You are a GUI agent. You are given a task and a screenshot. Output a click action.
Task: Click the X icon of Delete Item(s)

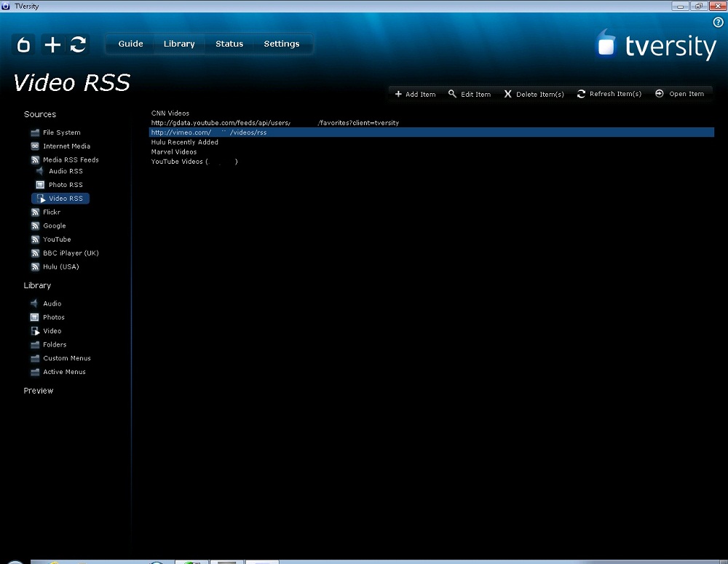click(508, 94)
